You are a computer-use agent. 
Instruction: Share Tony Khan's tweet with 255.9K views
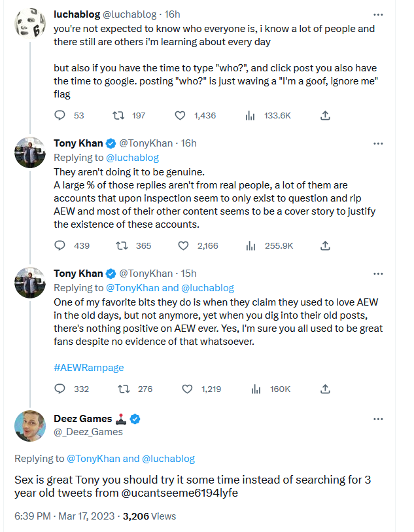click(x=325, y=246)
